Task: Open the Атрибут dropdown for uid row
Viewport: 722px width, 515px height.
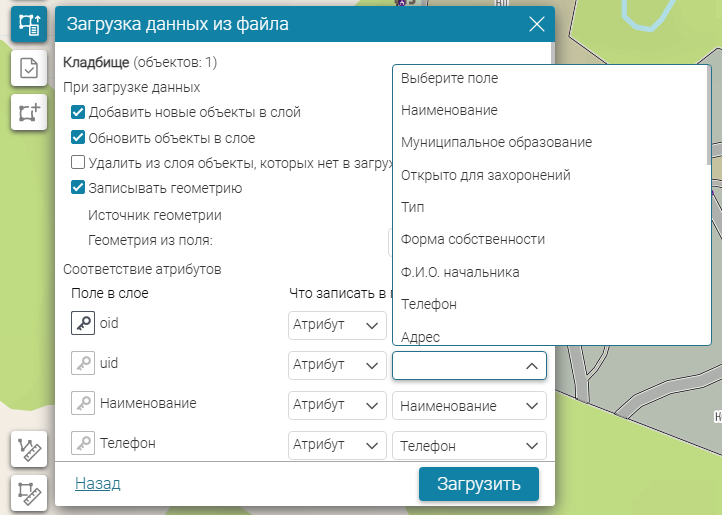Action: 336,365
